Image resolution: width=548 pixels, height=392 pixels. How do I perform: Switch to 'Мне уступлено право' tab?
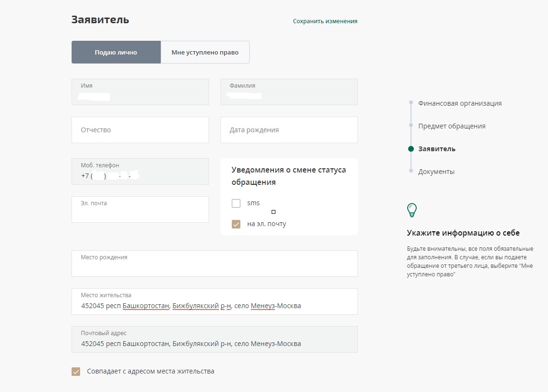point(205,52)
